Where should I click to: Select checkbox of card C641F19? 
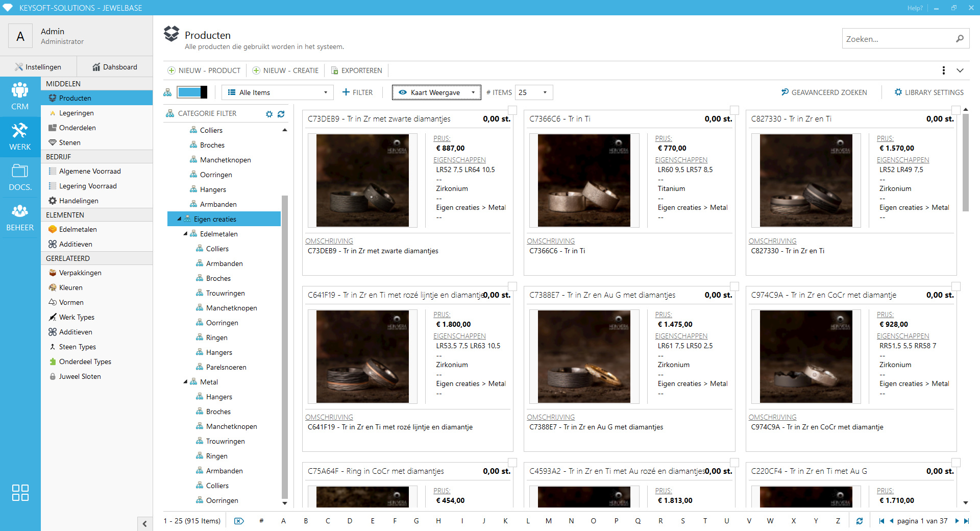pos(512,286)
